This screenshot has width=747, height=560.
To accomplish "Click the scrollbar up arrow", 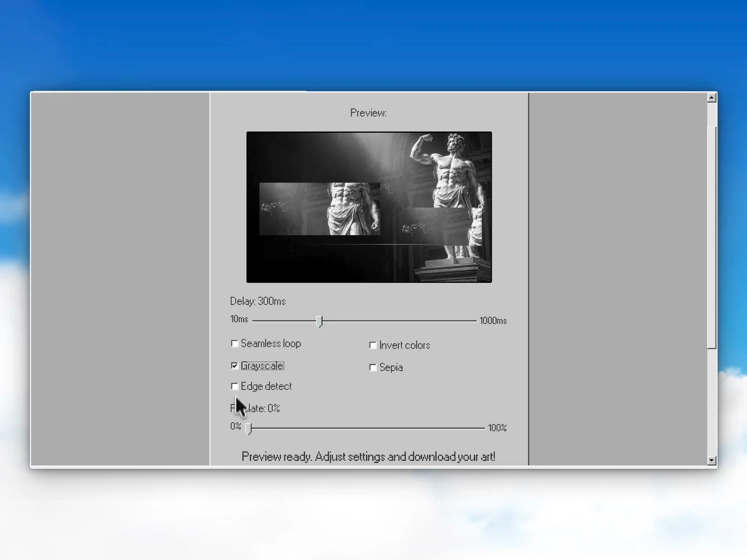I will click(712, 97).
